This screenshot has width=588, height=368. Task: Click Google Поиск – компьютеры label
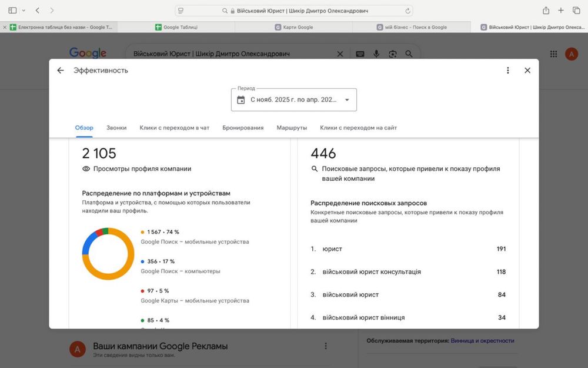pos(181,271)
